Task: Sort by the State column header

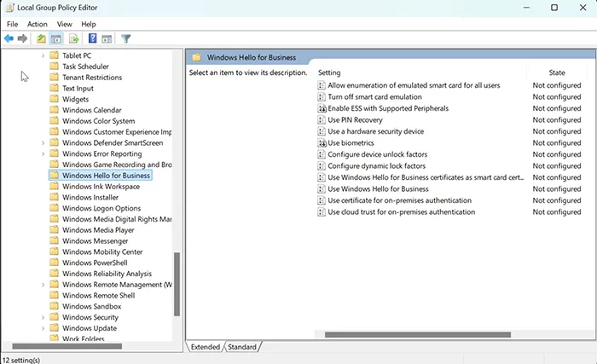Action: (557, 72)
